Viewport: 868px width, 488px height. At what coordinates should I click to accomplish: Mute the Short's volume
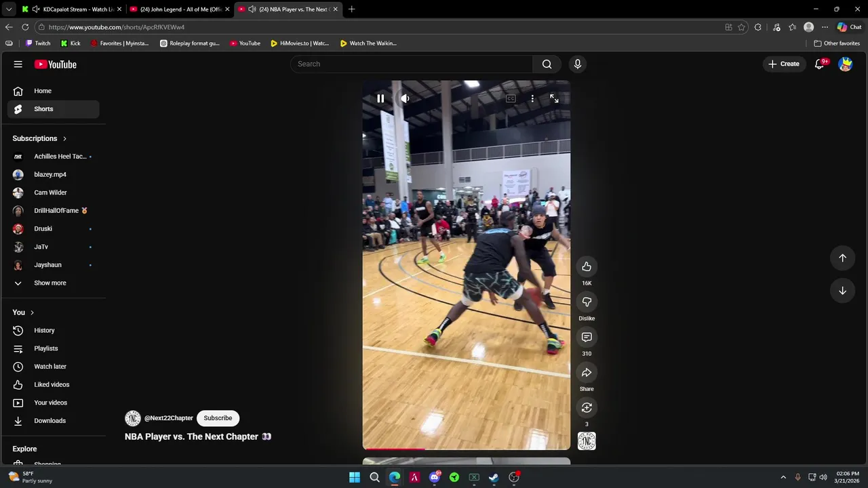pos(405,99)
